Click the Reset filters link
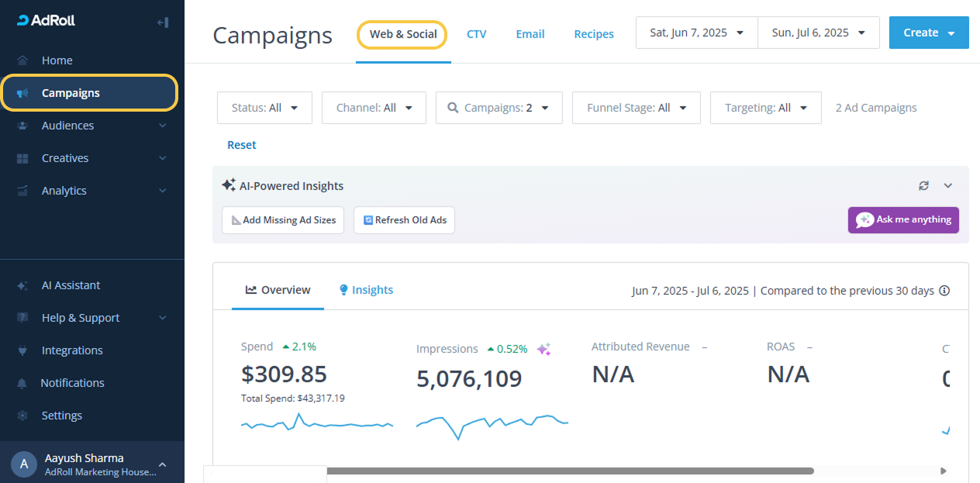 pos(241,145)
